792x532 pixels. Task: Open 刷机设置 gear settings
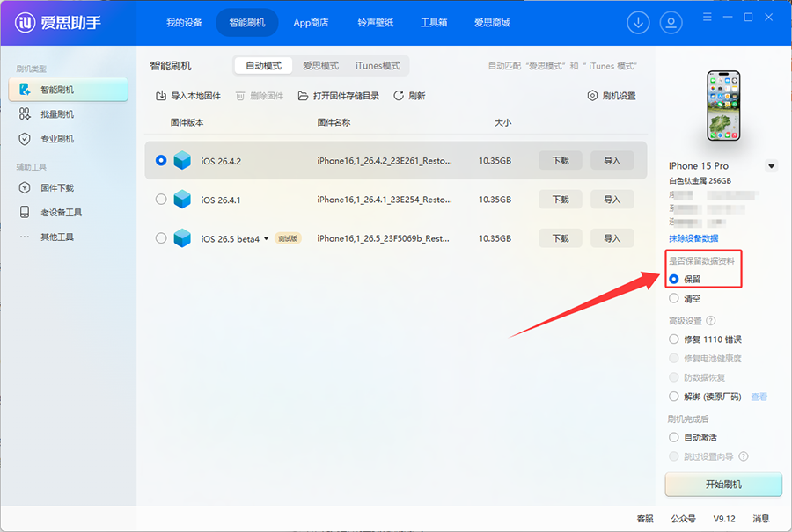click(612, 96)
